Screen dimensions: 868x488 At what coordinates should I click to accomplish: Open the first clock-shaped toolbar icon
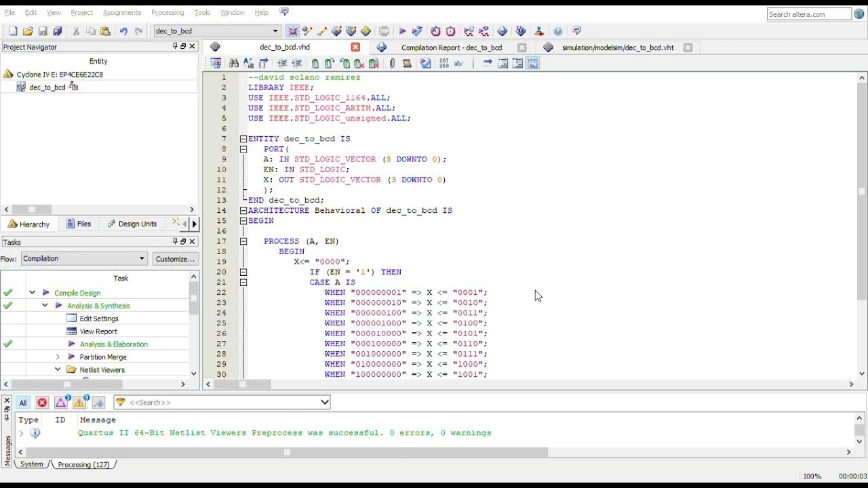coord(435,31)
